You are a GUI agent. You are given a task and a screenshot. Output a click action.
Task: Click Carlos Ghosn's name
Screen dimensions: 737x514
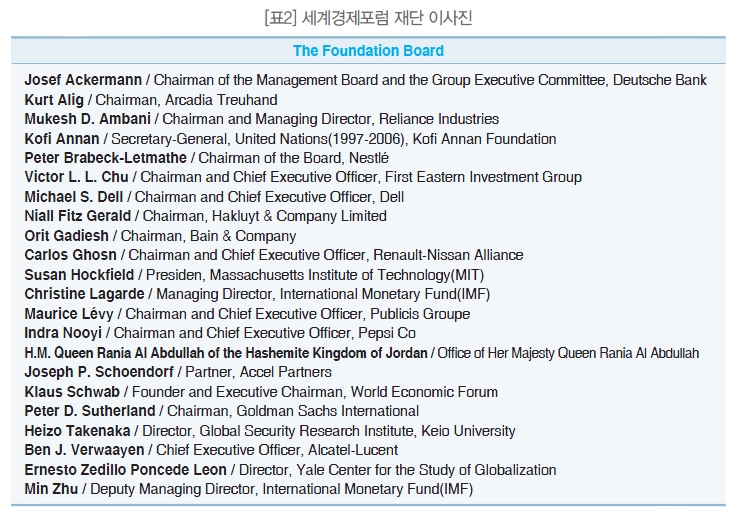(71, 255)
